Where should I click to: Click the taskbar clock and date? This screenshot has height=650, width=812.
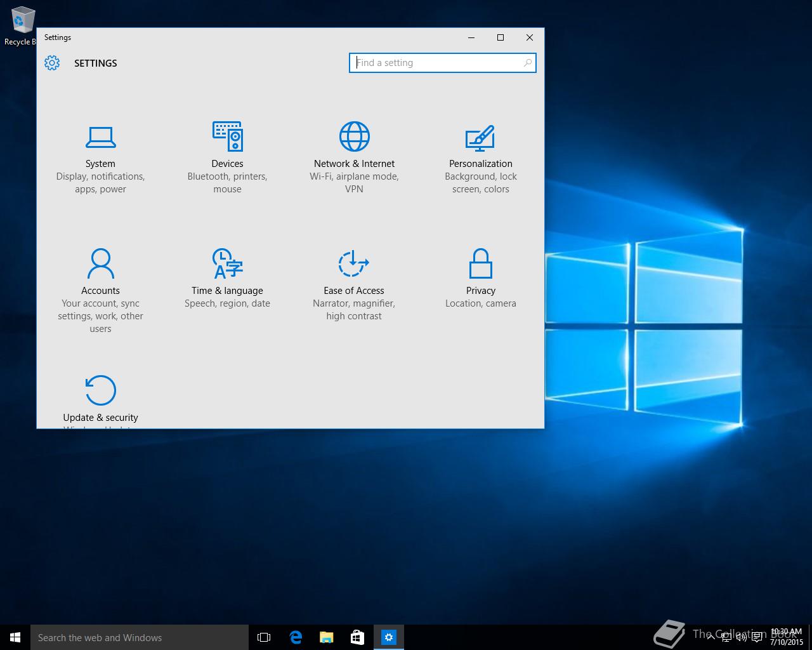pyautogui.click(x=787, y=637)
